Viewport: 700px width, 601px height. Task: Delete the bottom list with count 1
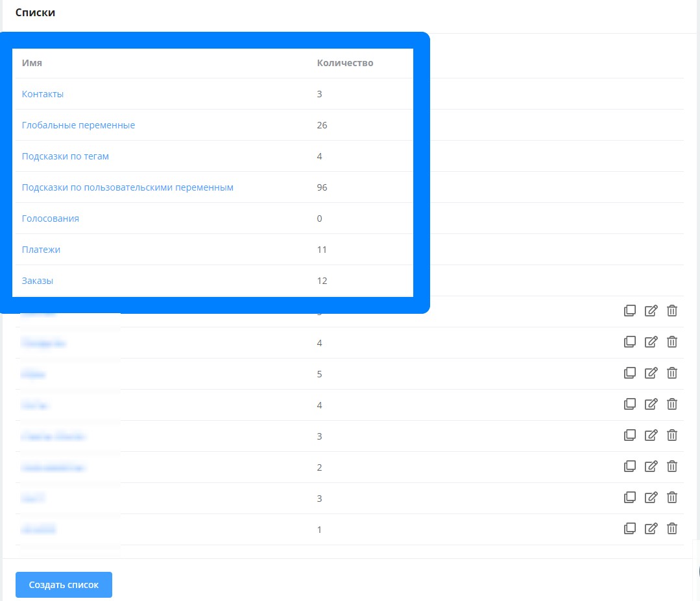point(672,528)
